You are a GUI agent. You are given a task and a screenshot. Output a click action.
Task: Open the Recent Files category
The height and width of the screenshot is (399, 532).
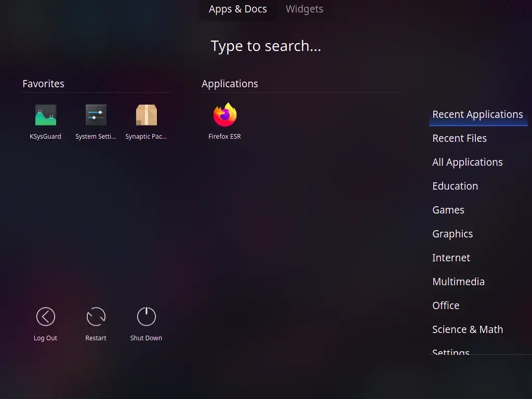pyautogui.click(x=459, y=138)
